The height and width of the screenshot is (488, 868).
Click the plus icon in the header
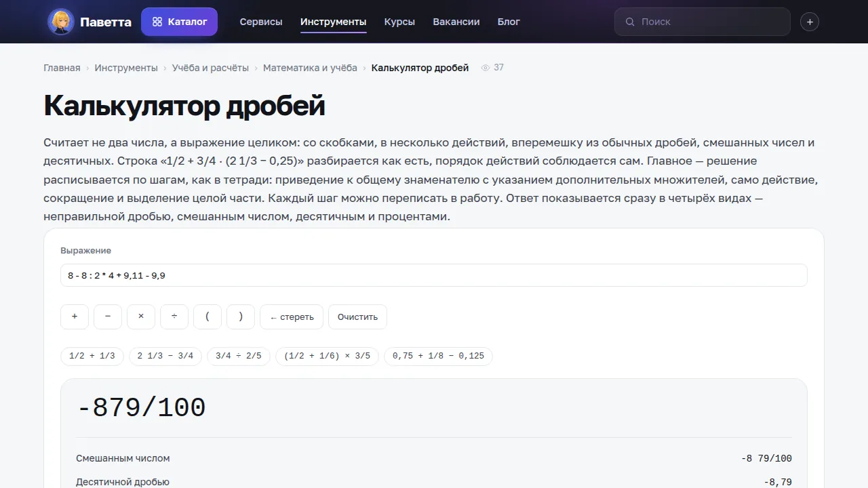coord(810,22)
